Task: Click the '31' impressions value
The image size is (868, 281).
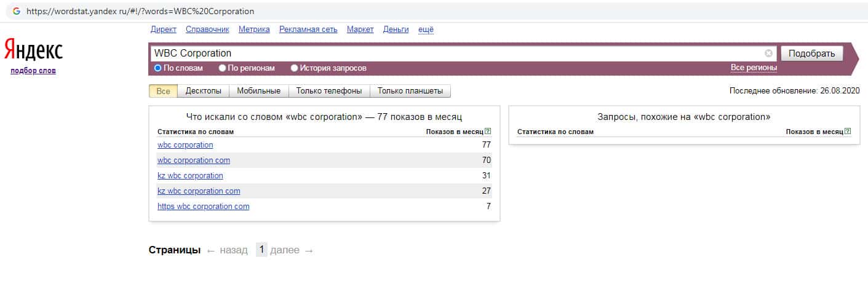Action: click(486, 176)
